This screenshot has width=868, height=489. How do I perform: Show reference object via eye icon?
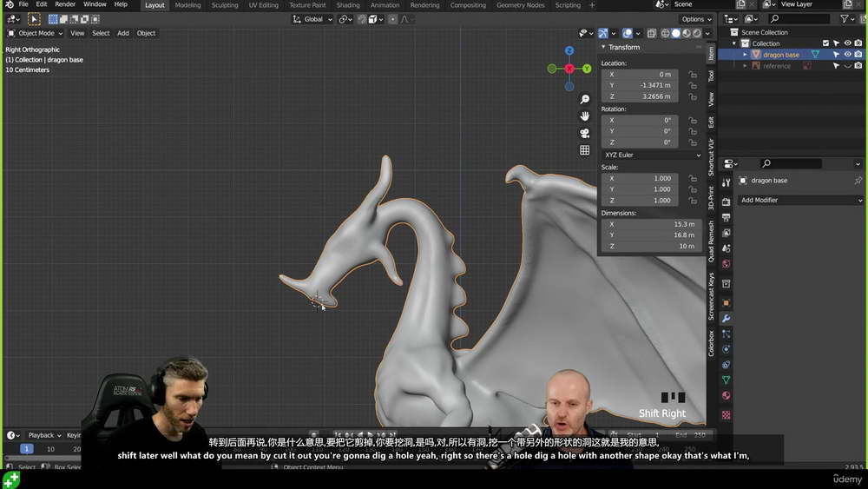click(847, 66)
